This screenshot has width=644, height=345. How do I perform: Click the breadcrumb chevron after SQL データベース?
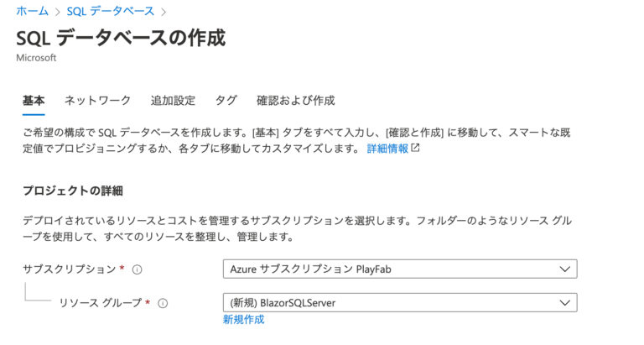(x=163, y=12)
